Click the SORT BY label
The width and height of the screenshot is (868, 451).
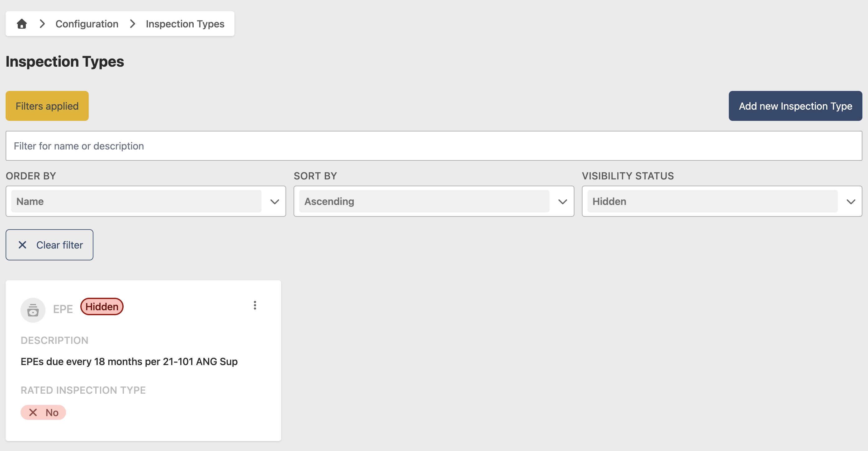[315, 176]
